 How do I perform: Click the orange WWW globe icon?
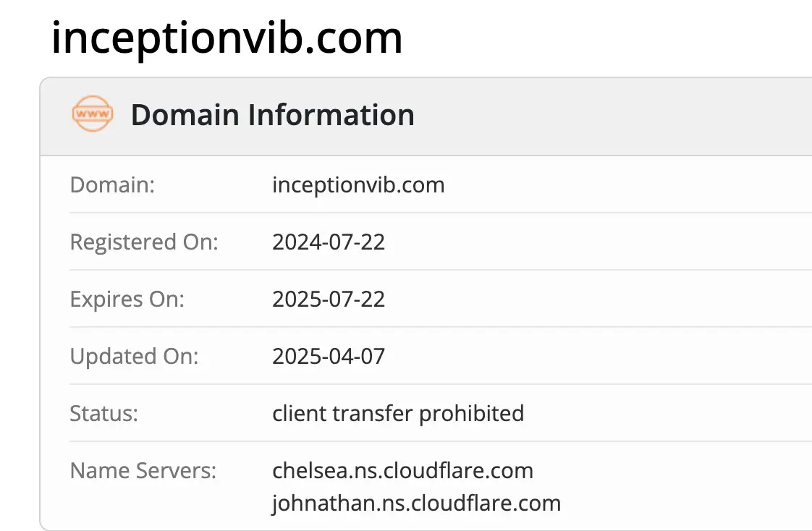coord(93,114)
